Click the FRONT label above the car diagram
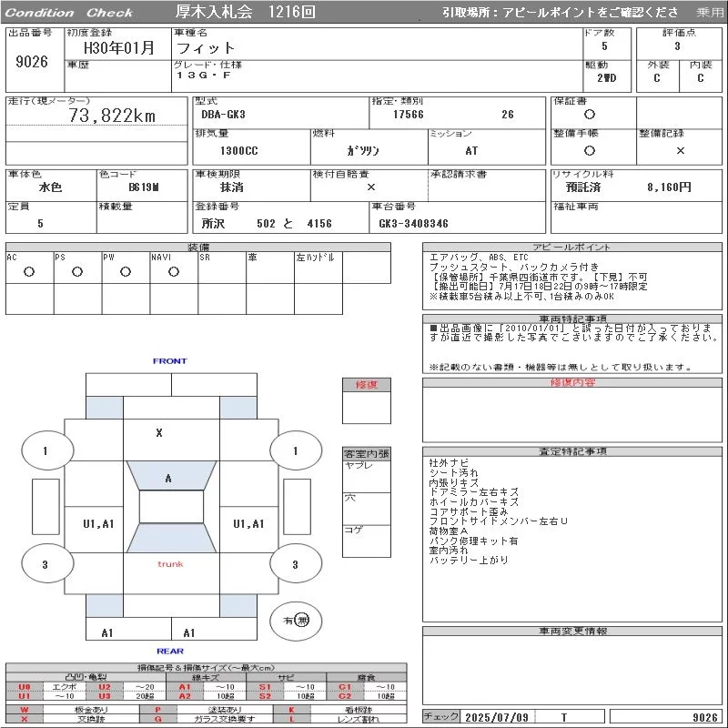 click(x=170, y=360)
